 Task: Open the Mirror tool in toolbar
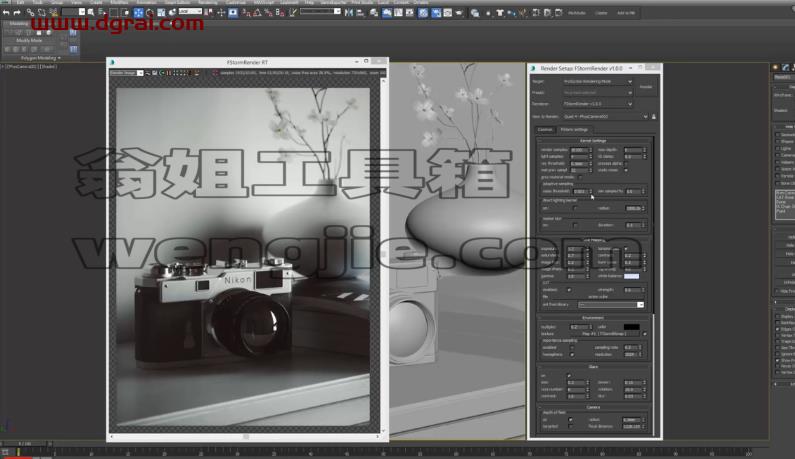349,13
